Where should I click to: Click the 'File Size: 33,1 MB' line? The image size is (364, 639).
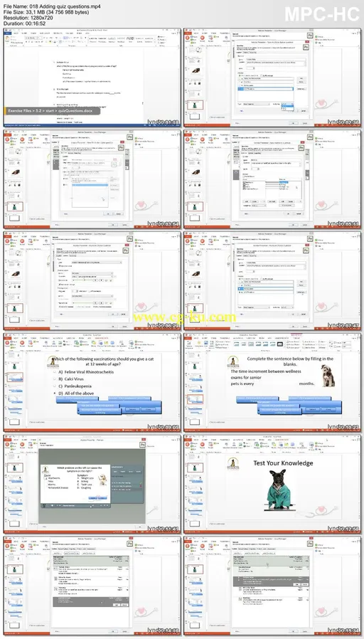(45, 12)
